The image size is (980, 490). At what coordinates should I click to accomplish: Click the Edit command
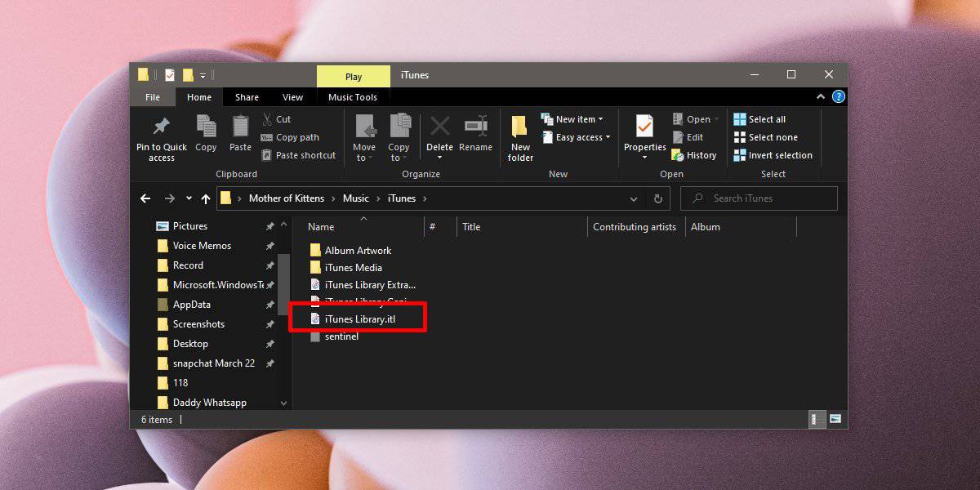click(x=687, y=137)
